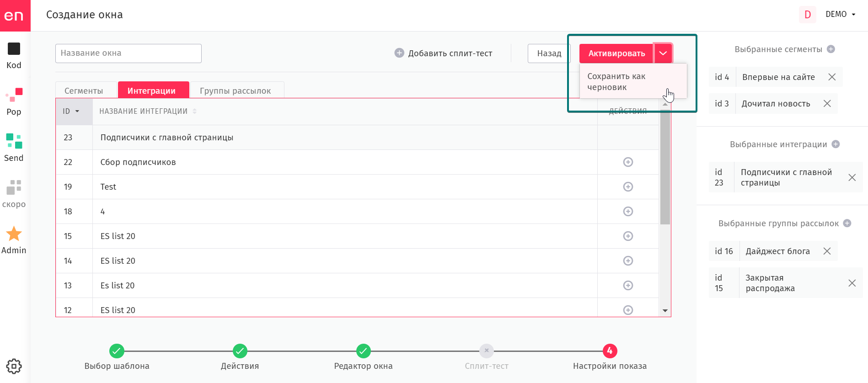The image size is (868, 383).
Task: Open the Pop module in sidebar
Action: tap(14, 101)
